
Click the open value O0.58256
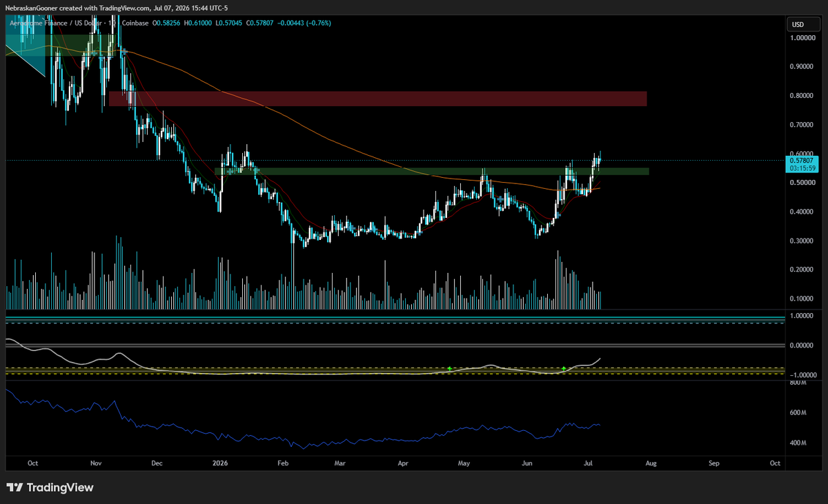(167, 23)
